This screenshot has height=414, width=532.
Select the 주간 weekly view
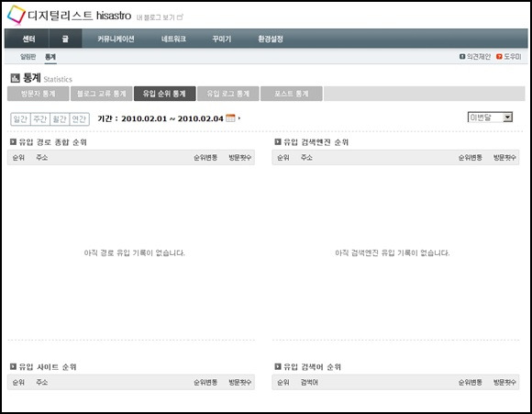coord(40,119)
